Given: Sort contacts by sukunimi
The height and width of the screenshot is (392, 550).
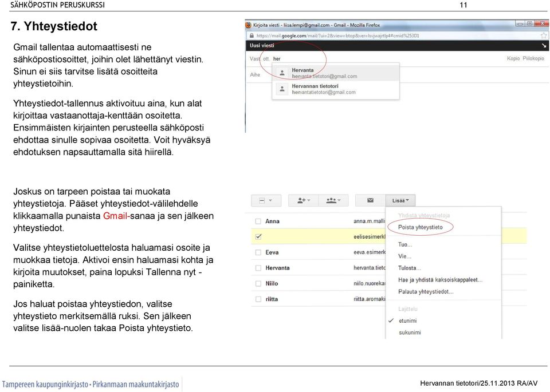Looking at the screenshot, I should tap(410, 332).
